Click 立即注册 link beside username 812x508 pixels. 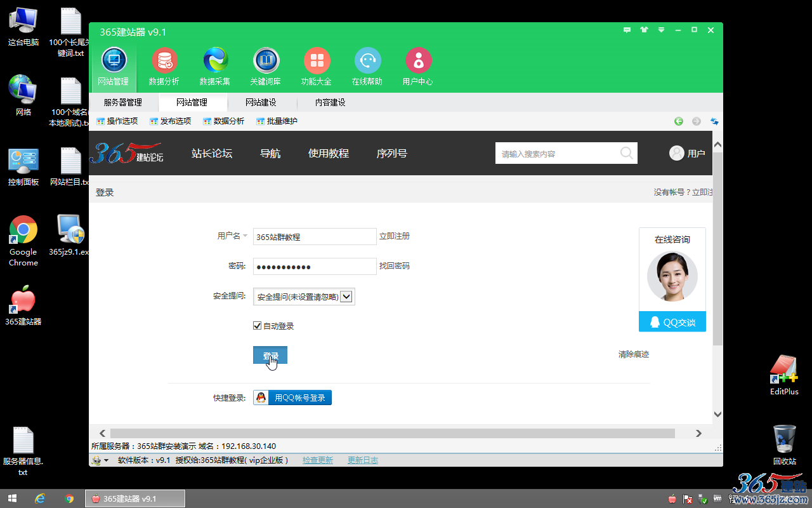pos(395,236)
